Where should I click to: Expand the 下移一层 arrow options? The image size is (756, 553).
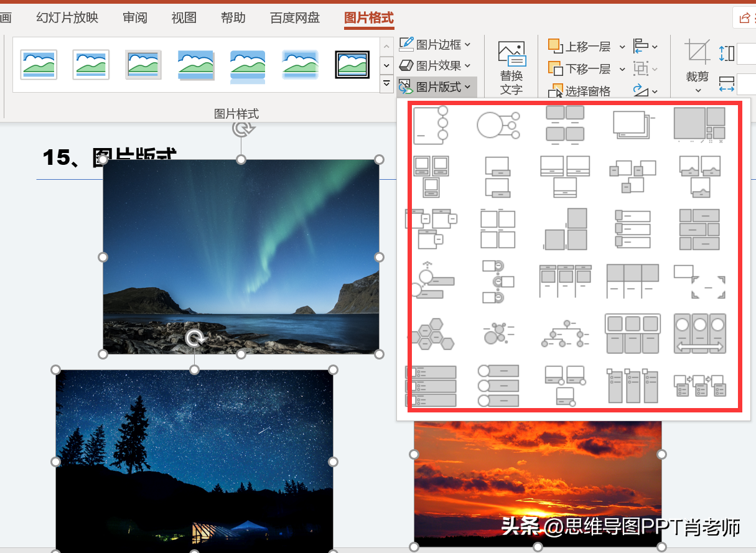[x=622, y=69]
